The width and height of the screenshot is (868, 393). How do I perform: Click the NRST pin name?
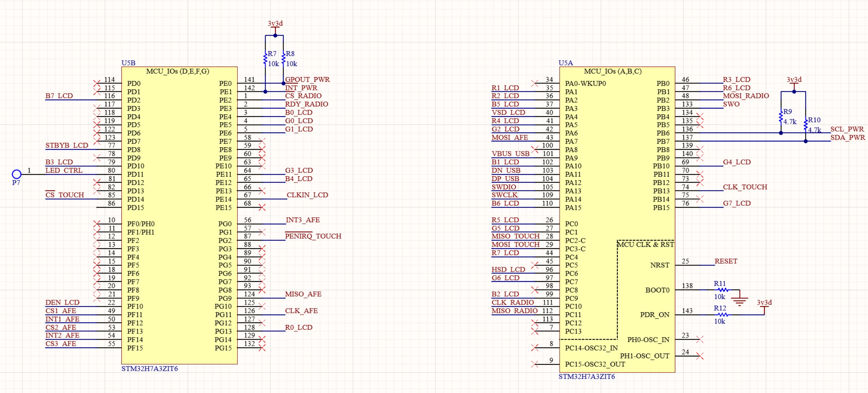tap(660, 265)
